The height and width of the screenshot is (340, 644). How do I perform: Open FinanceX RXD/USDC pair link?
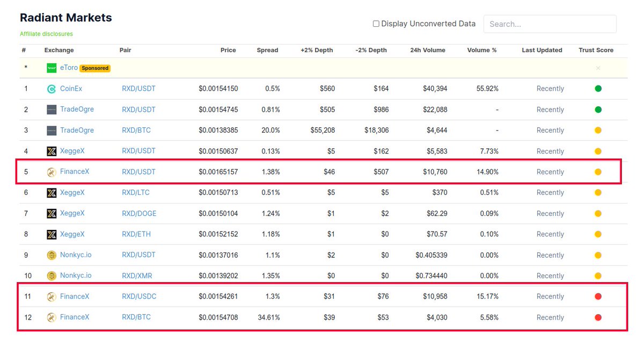coord(139,296)
